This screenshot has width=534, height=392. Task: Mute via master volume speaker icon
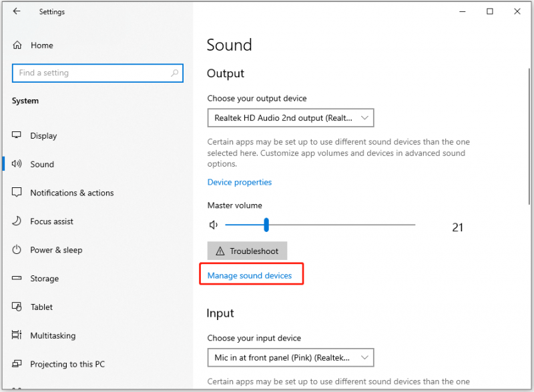coord(214,225)
